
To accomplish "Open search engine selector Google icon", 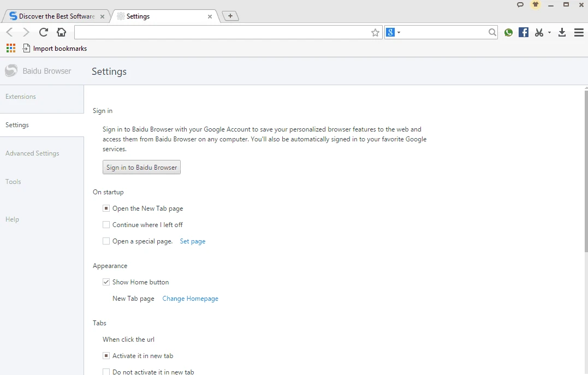I will click(x=390, y=32).
